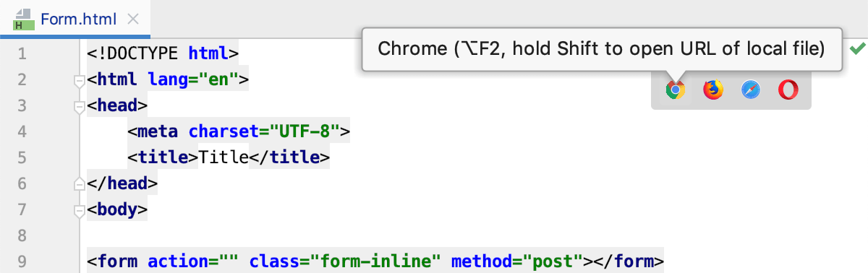Click the Chrome shortcut tooltip

(603, 49)
